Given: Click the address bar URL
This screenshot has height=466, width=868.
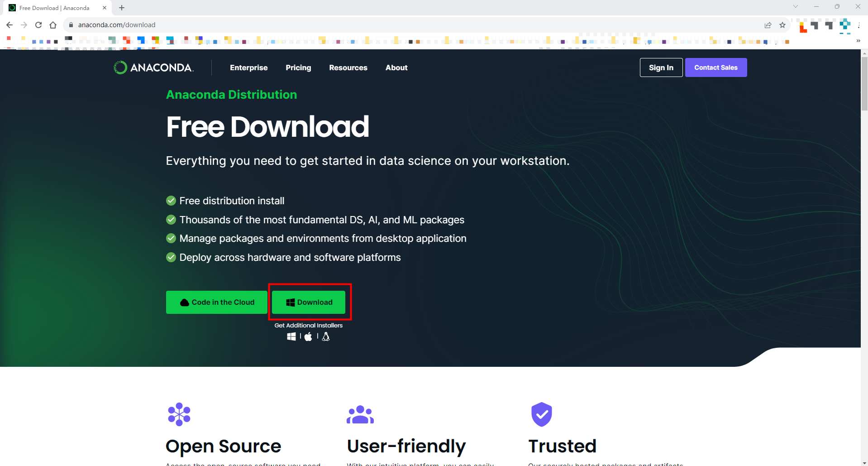Looking at the screenshot, I should click(117, 25).
